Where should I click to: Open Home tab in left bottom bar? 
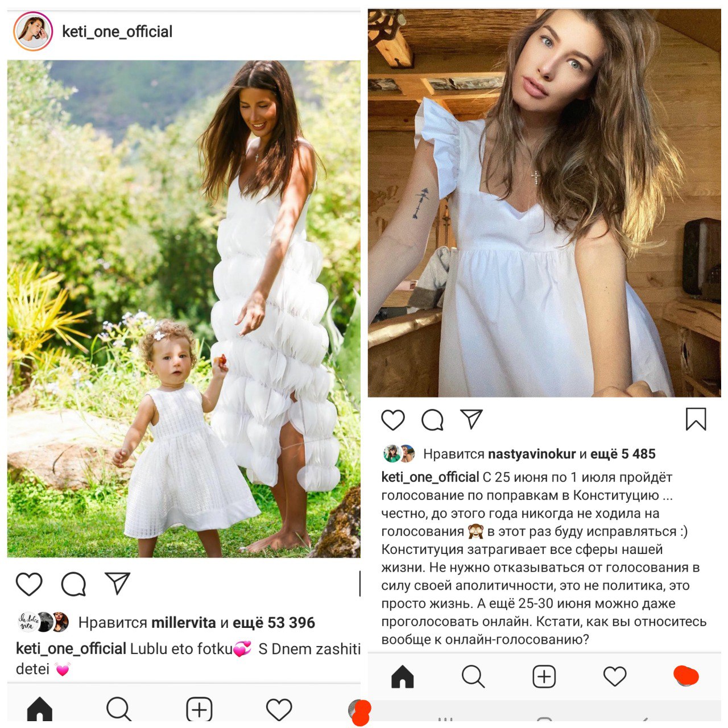[x=40, y=710]
